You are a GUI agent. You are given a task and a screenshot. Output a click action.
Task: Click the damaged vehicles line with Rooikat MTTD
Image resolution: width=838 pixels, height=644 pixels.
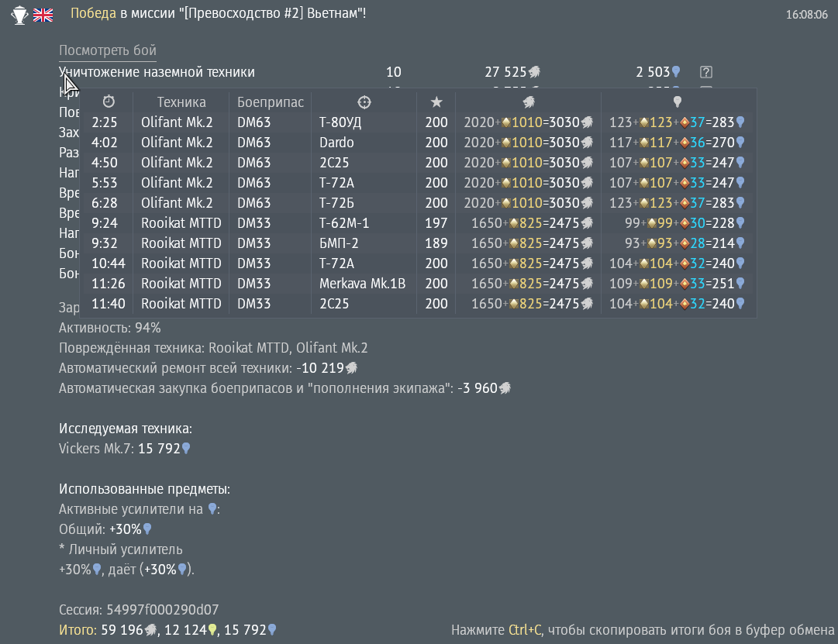coord(213,348)
